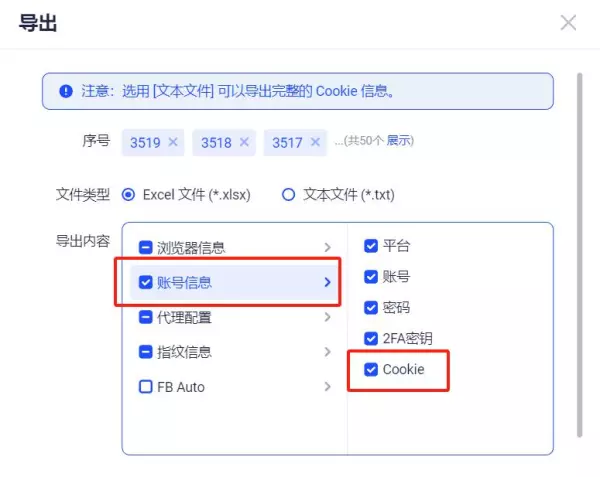Close the 导出 dialog with the X
This screenshot has width=600, height=477.
[x=568, y=23]
